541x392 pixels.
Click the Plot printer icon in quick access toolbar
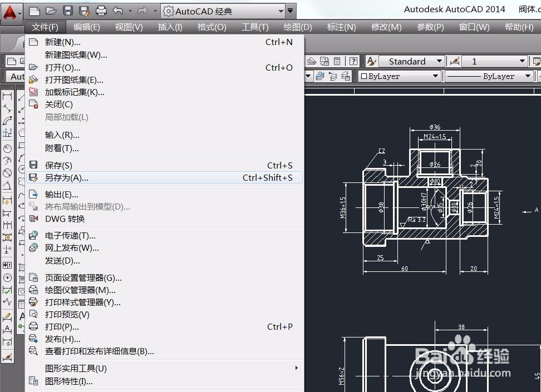pos(101,11)
